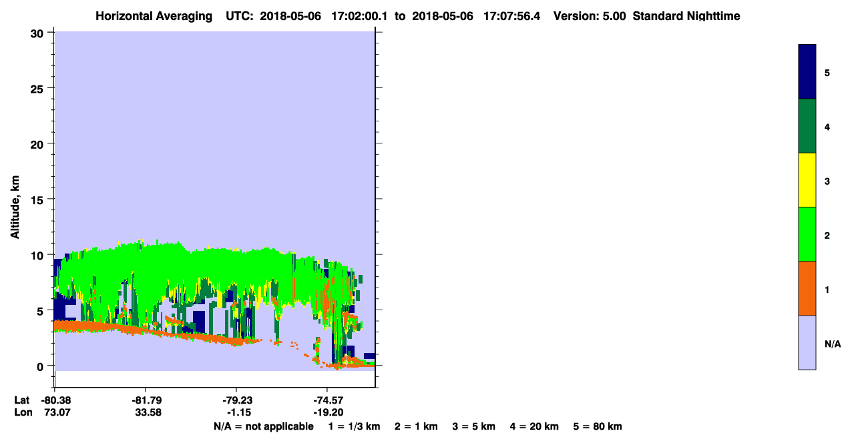Click the '5 = 80 km' legend text
This screenshot has height=445, width=868.
598,426
